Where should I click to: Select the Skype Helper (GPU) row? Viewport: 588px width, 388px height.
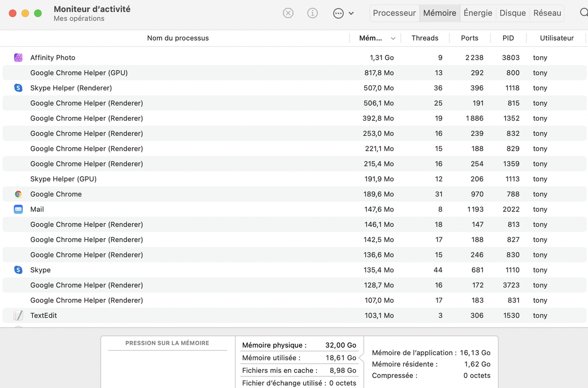(295, 179)
